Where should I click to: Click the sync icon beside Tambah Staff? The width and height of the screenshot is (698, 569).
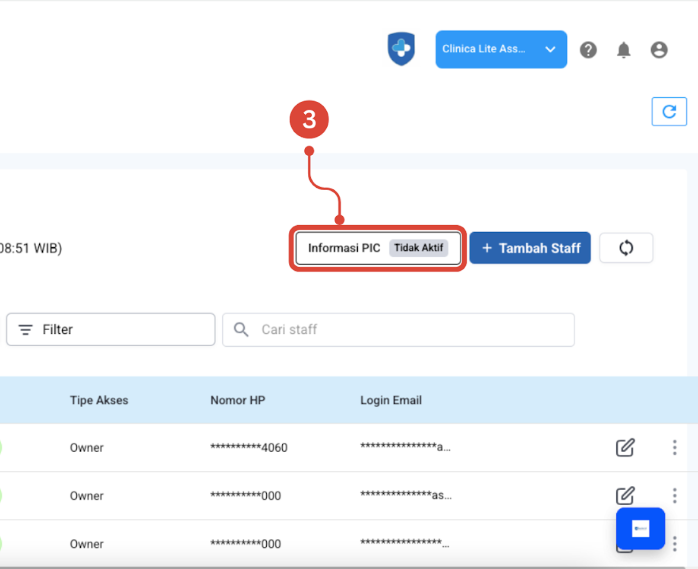coord(626,248)
